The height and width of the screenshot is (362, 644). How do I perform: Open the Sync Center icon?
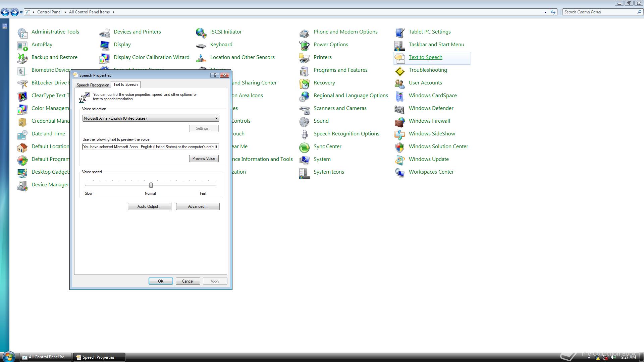point(305,147)
